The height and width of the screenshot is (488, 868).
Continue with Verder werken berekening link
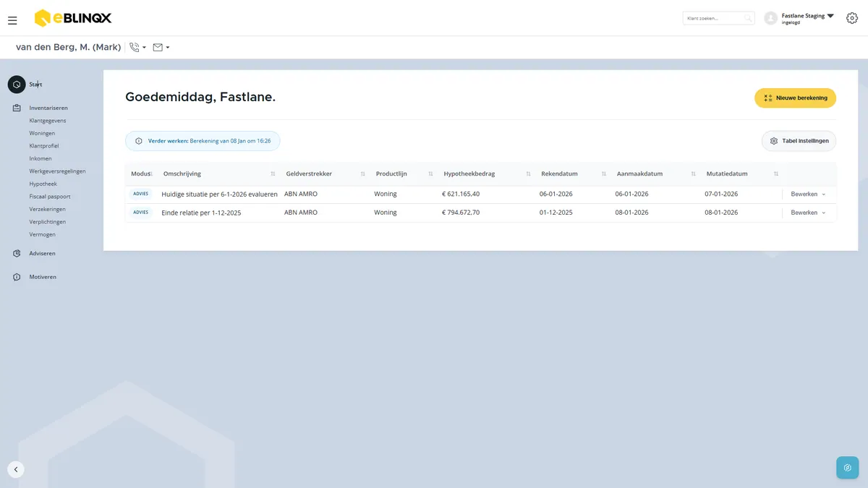click(203, 141)
